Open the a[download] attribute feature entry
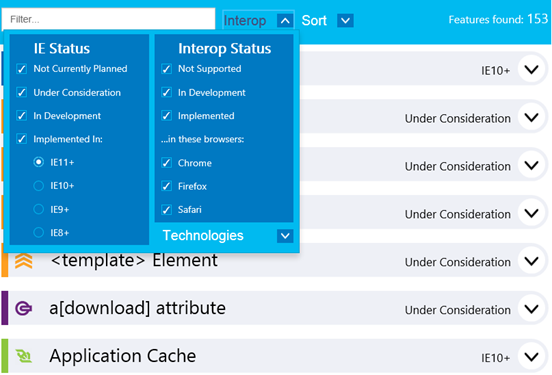Screen dimensions: 552x375 (x=276, y=308)
